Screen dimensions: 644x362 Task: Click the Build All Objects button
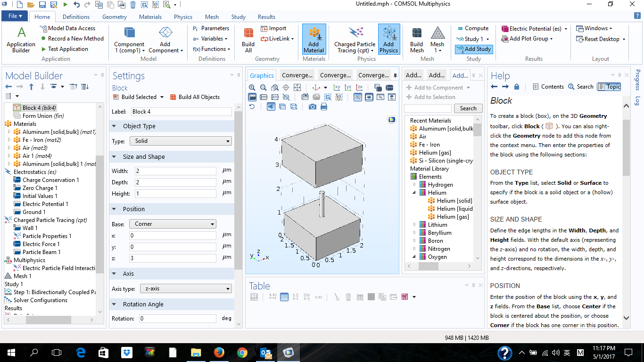pyautogui.click(x=195, y=97)
